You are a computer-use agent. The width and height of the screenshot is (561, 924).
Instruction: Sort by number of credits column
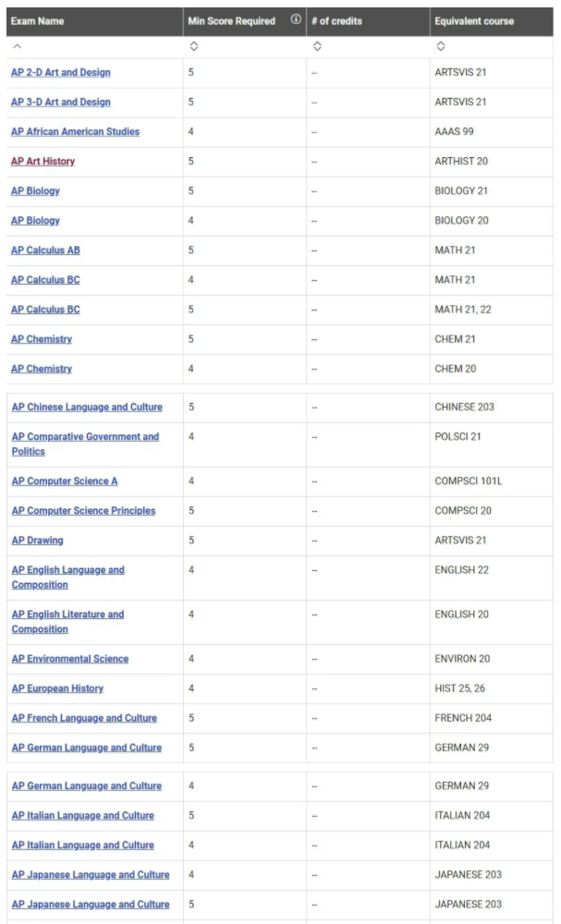point(317,45)
